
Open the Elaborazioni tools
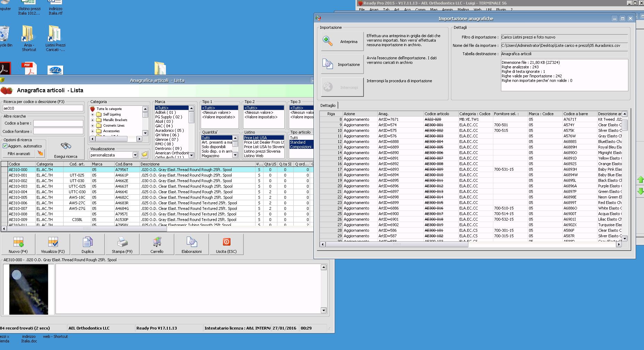coord(192,244)
